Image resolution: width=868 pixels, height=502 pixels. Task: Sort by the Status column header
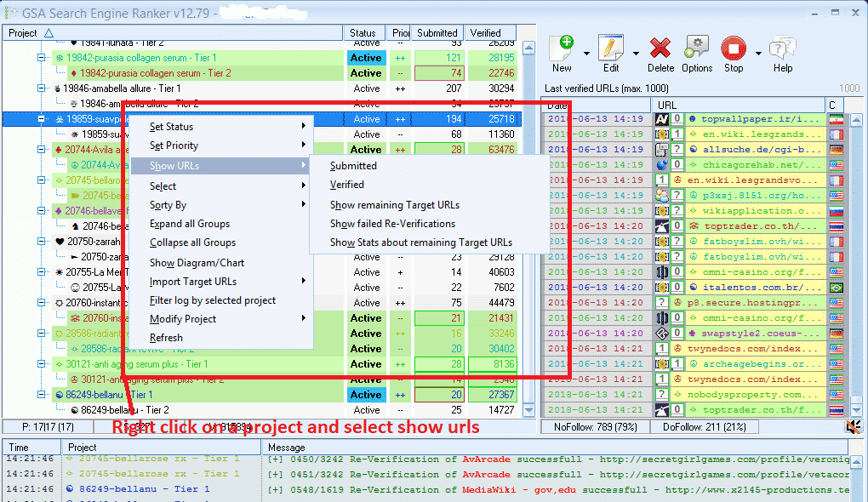(x=364, y=33)
